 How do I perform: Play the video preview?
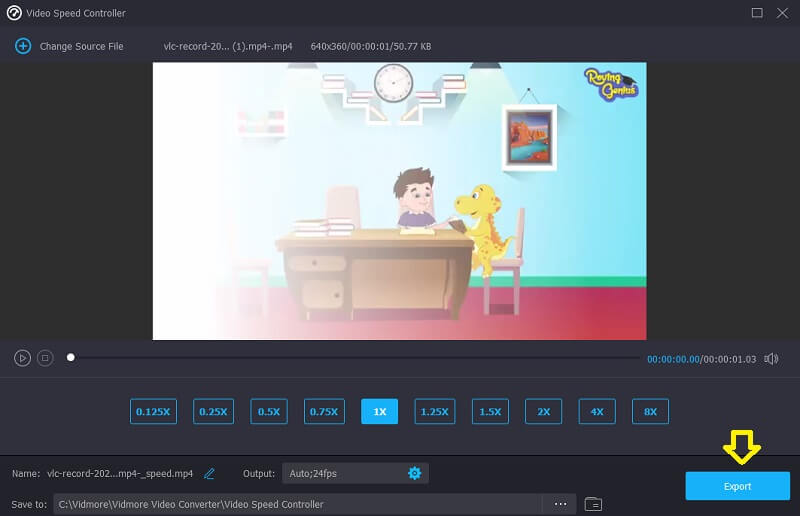point(22,358)
